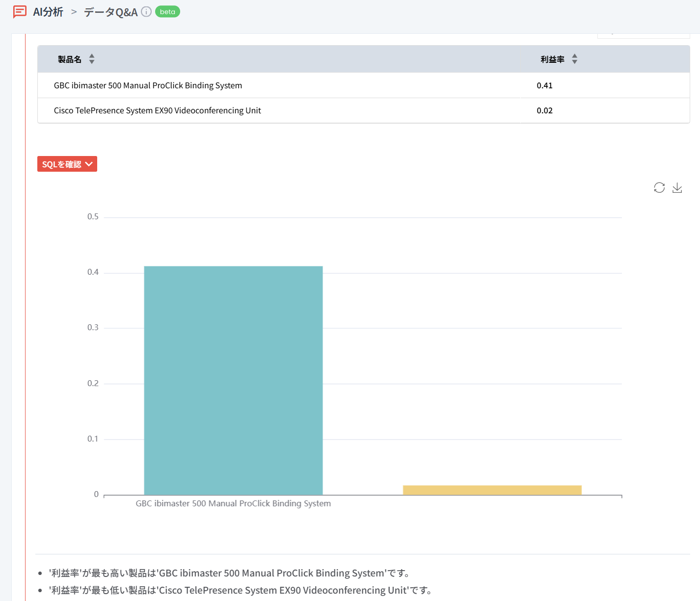Click the summary line about lowest 利益率

241,590
